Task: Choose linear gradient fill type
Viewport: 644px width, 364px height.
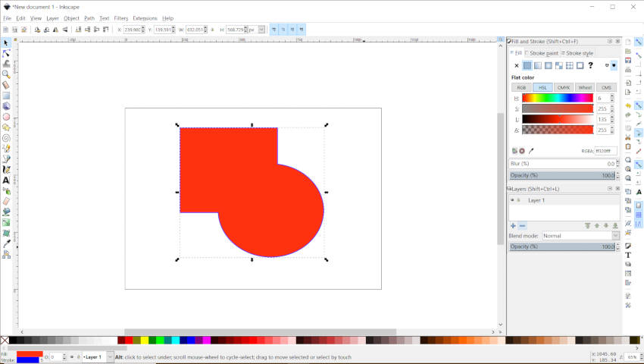Action: point(538,65)
